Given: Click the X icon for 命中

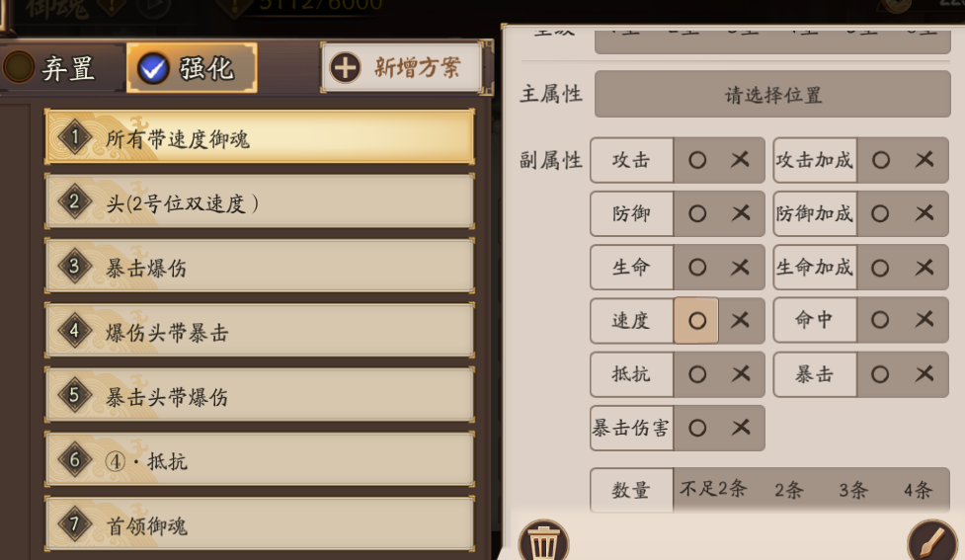Looking at the screenshot, I should (x=925, y=320).
